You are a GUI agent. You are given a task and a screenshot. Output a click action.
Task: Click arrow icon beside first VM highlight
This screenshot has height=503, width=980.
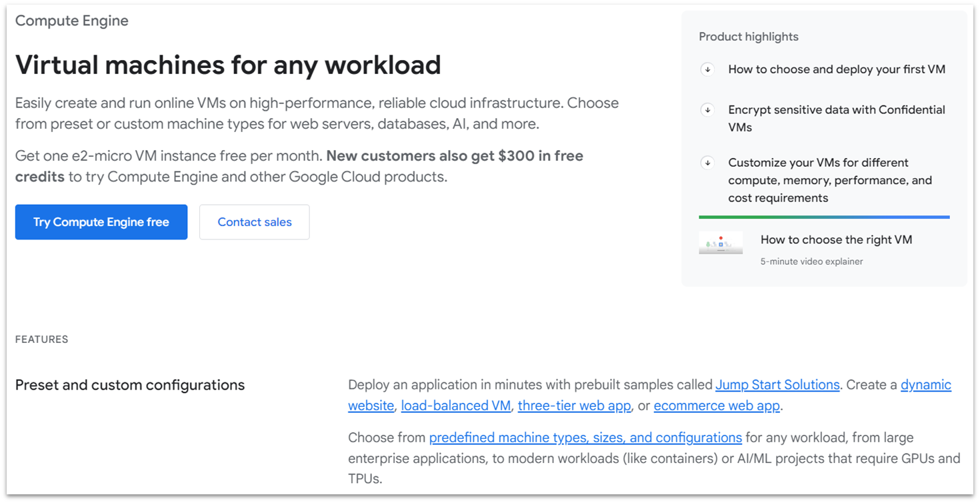tap(707, 69)
